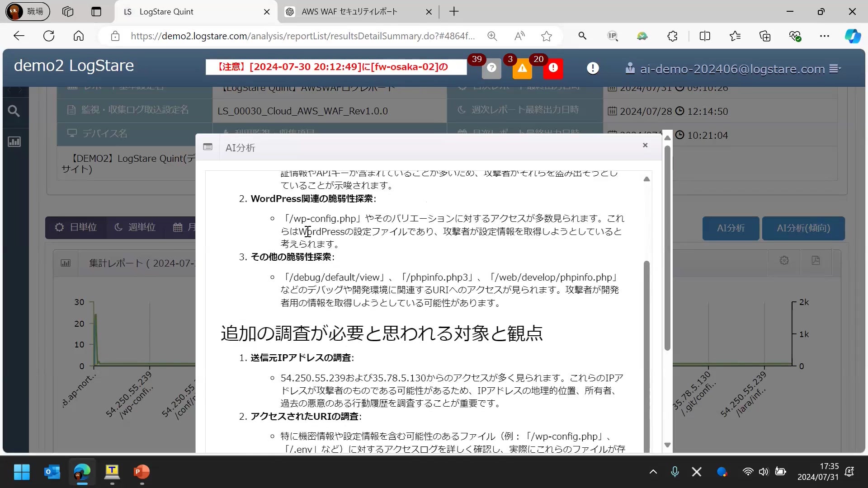Click the white exclamation notification icon
868x488 pixels.
[593, 68]
